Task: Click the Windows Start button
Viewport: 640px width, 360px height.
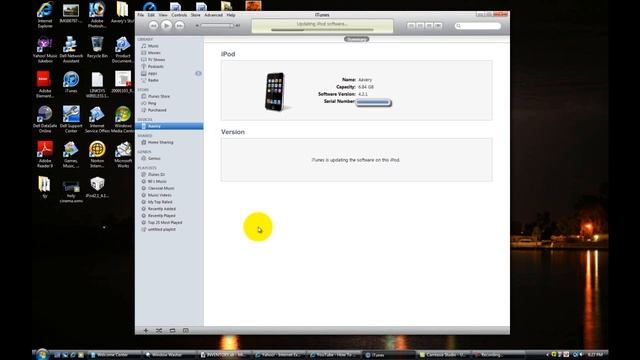Action: (x=42, y=354)
